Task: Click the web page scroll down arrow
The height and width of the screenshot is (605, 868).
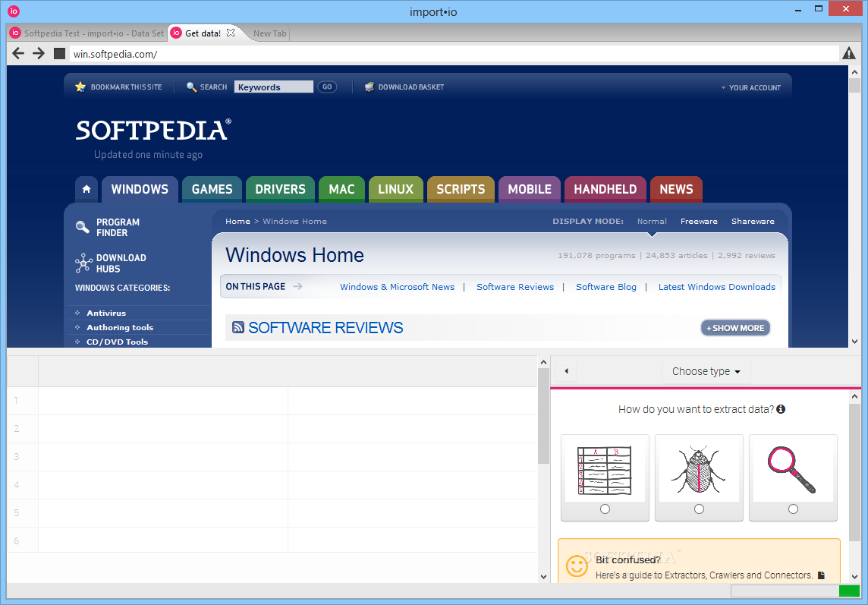Action: point(854,342)
